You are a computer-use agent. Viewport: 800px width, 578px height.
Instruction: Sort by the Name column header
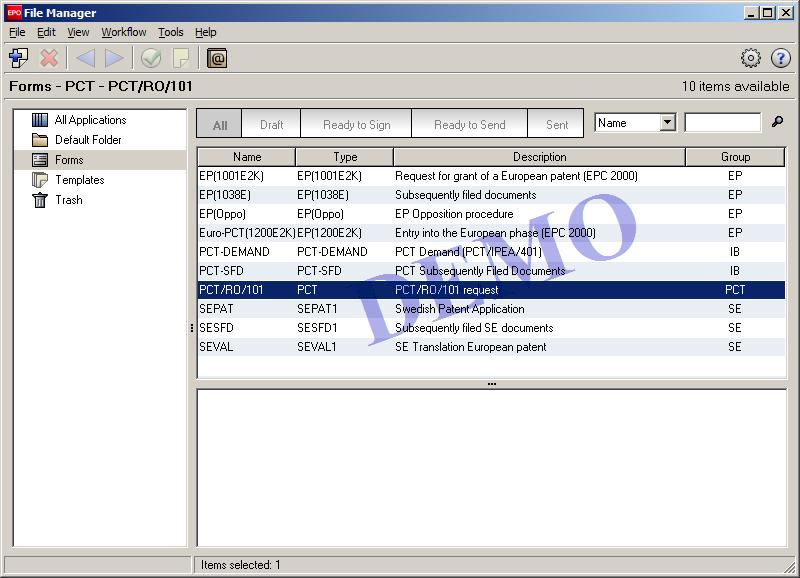click(247, 157)
